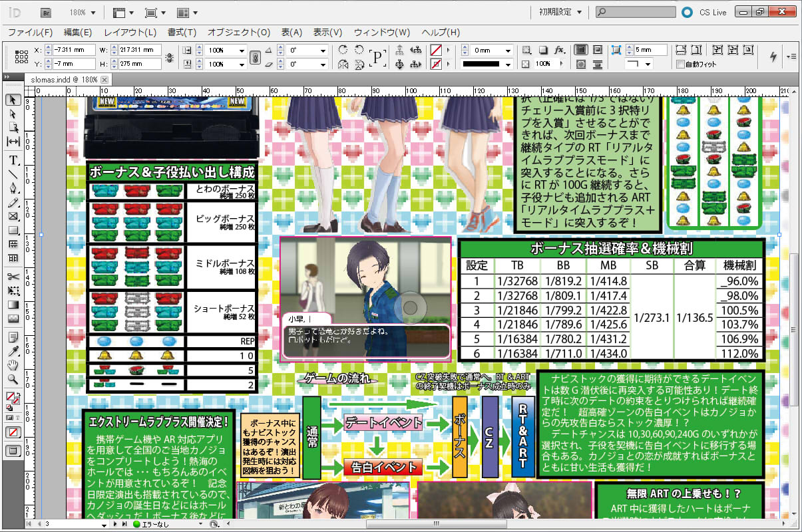The height and width of the screenshot is (532, 802).
Task: Open the 編集(E) menu
Action: (78, 32)
